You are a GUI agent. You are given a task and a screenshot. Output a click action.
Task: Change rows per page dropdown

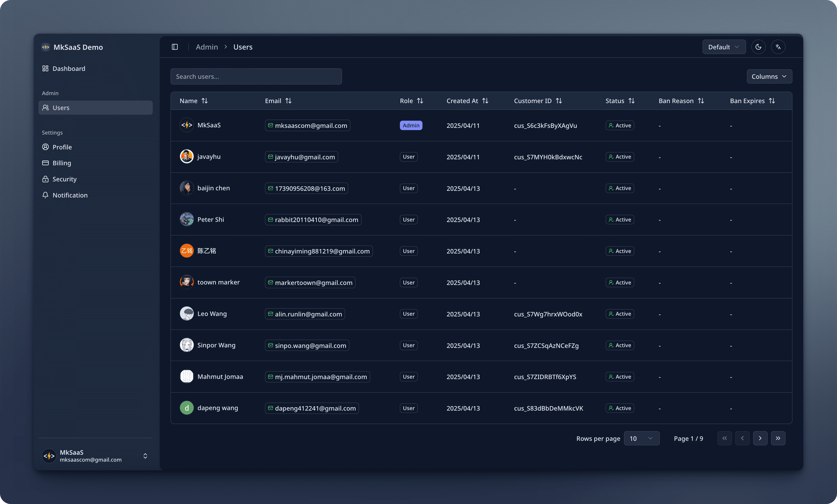point(641,438)
